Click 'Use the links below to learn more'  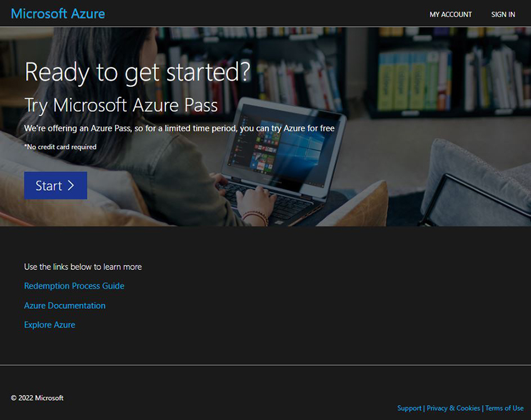tap(83, 267)
